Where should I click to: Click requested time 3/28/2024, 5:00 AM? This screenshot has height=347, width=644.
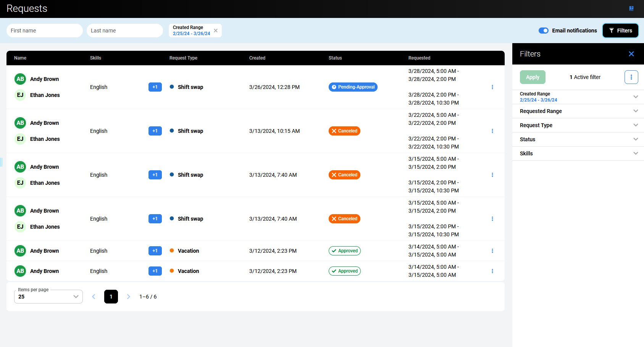434,75
